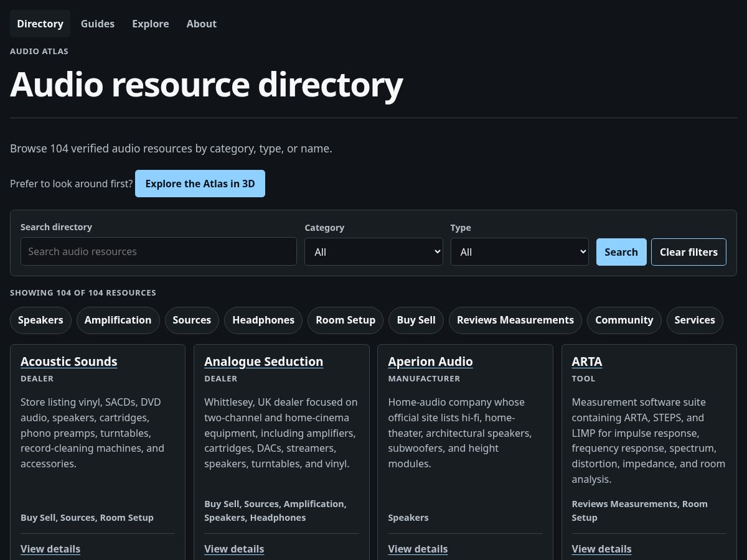
Task: Open the Directory nav tab
Action: tap(40, 24)
